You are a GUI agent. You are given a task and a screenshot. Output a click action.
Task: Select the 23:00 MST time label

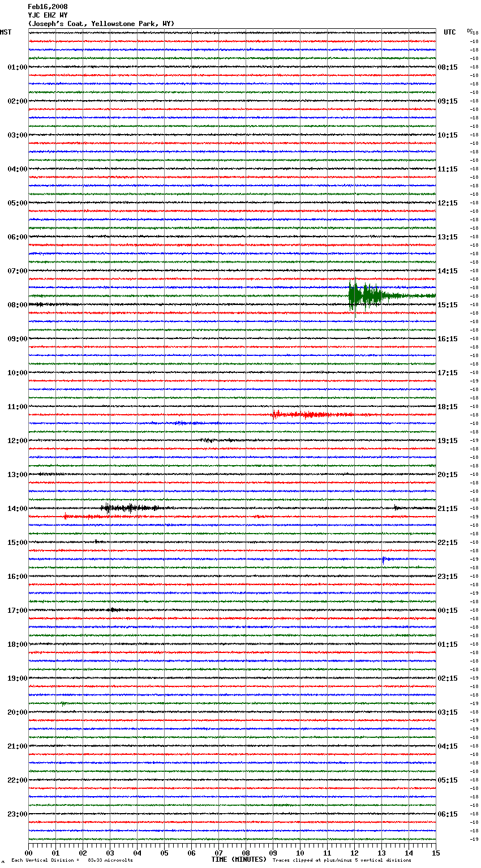click(x=17, y=814)
